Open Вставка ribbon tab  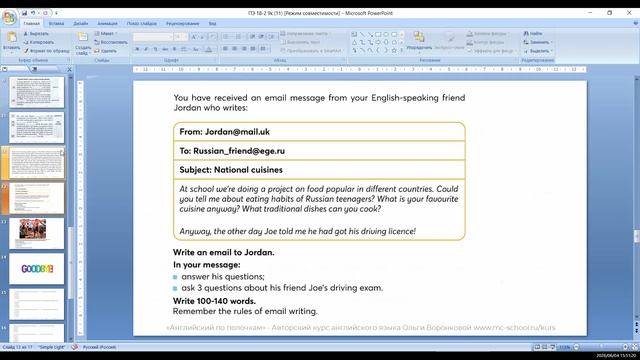56,24
